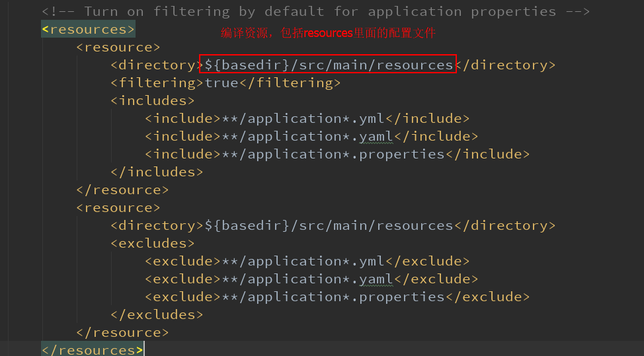Click the include application*.properties line
Image resolution: width=644 pixels, height=356 pixels.
tap(337, 154)
